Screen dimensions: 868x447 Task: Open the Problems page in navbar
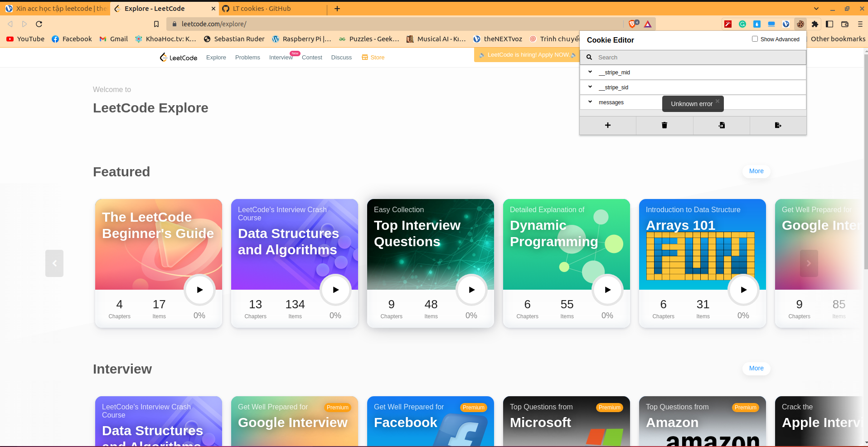pyautogui.click(x=247, y=58)
